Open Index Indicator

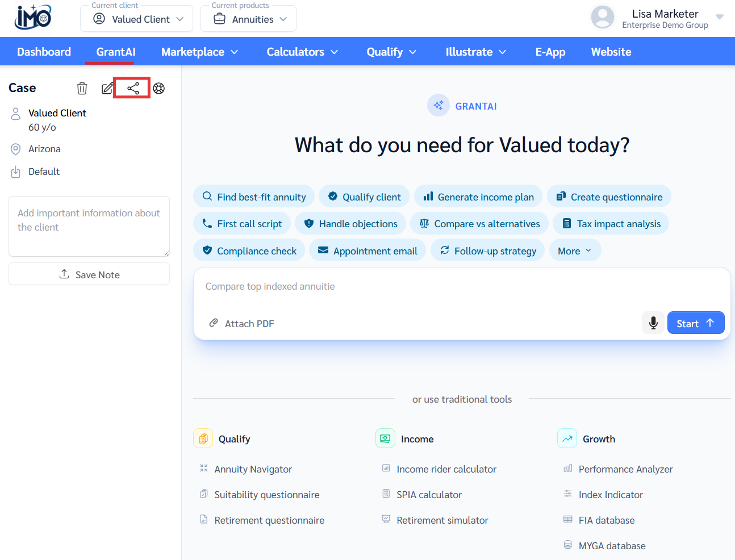(611, 495)
